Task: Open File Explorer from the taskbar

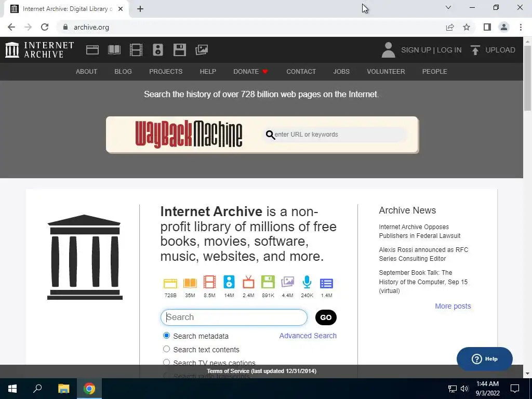Action: (63, 389)
